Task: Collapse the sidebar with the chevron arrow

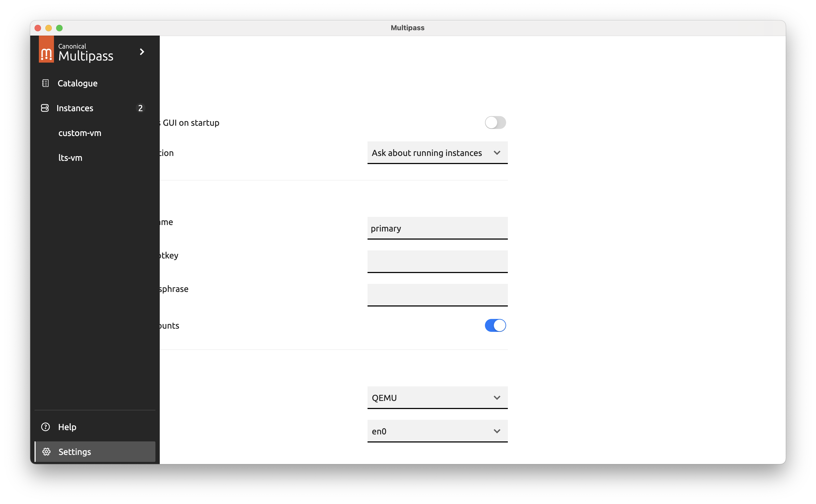Action: (x=142, y=52)
